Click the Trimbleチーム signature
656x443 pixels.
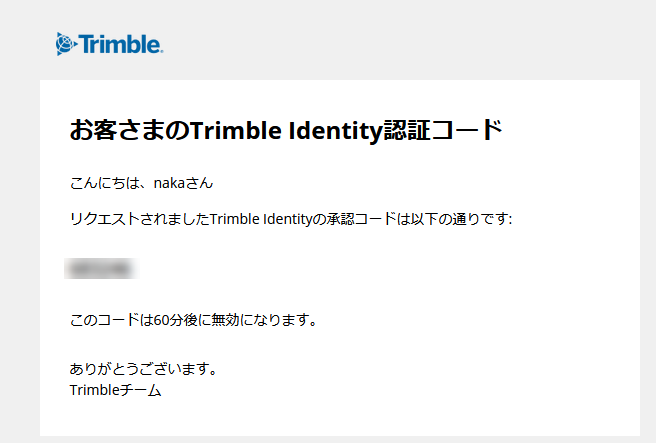click(x=115, y=390)
